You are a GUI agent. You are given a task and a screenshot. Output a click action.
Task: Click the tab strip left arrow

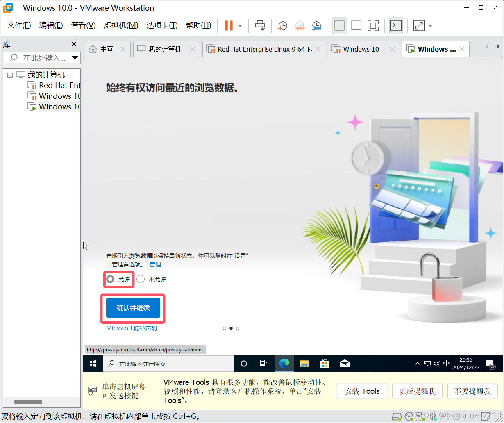tap(487, 47)
